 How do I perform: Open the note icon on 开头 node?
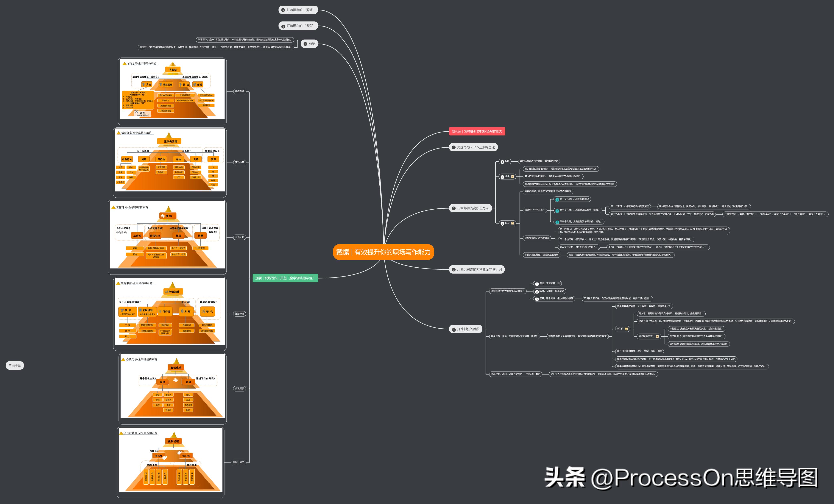click(513, 177)
